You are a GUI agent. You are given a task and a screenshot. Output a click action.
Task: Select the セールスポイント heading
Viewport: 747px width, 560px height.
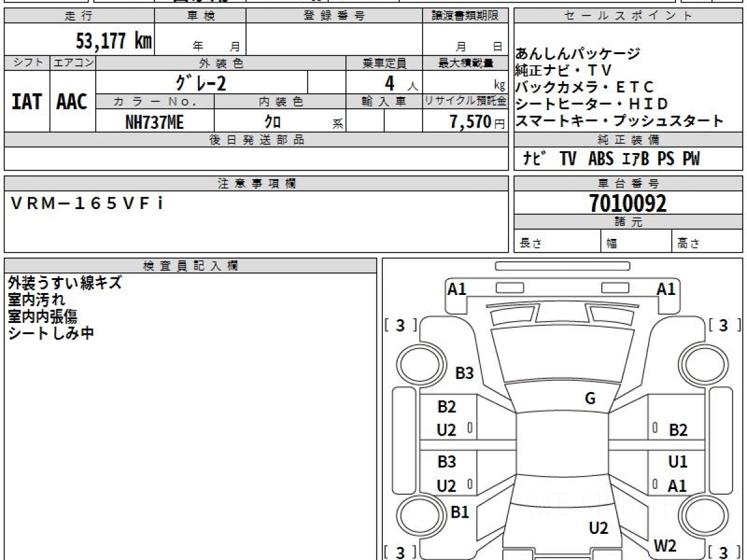point(628,16)
